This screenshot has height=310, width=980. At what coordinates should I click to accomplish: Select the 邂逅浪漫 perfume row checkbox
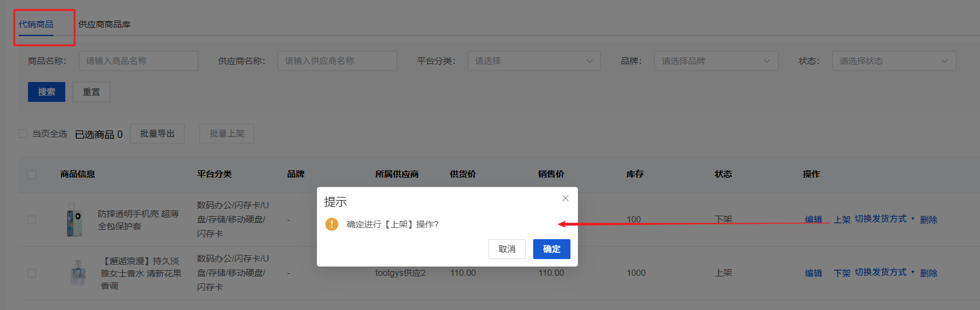click(32, 273)
